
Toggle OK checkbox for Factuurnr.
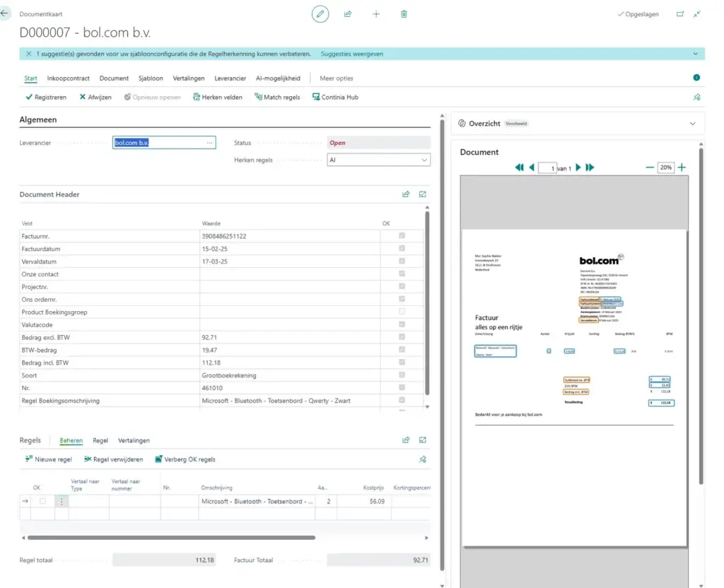(402, 235)
